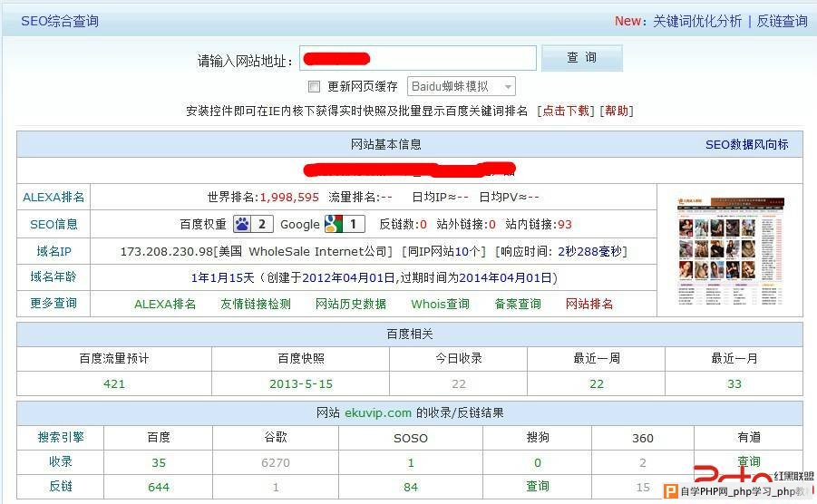Click the 有道 收录 查询 link

coord(749,461)
